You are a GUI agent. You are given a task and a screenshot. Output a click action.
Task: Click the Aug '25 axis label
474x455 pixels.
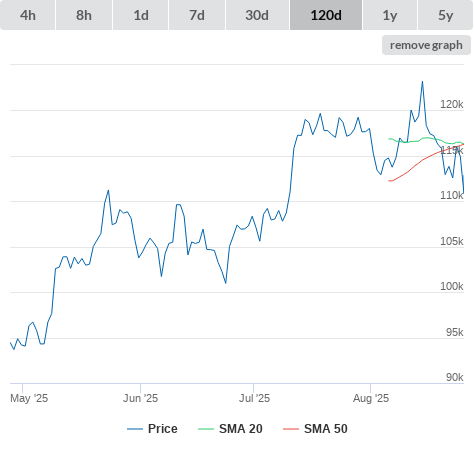coord(371,398)
